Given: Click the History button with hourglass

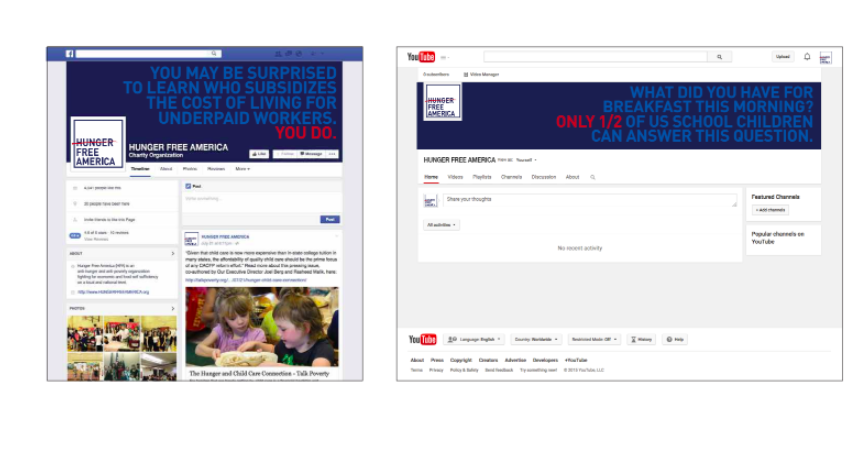Looking at the screenshot, I should click(641, 339).
